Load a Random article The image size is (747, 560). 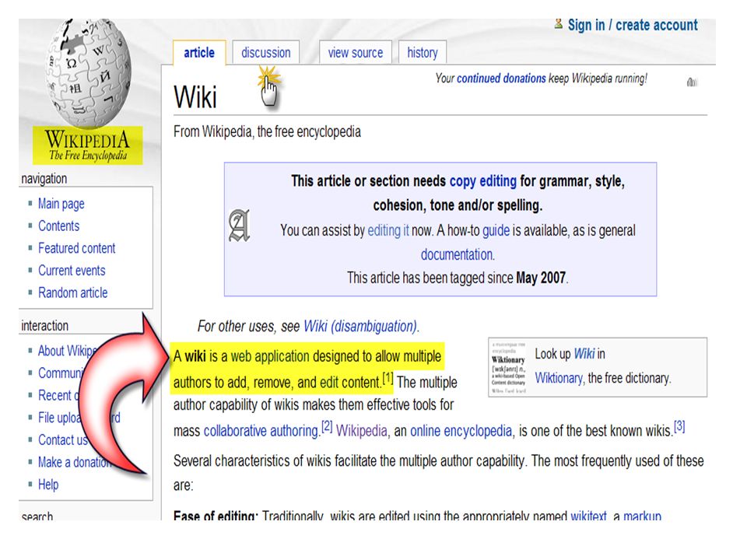click(73, 292)
